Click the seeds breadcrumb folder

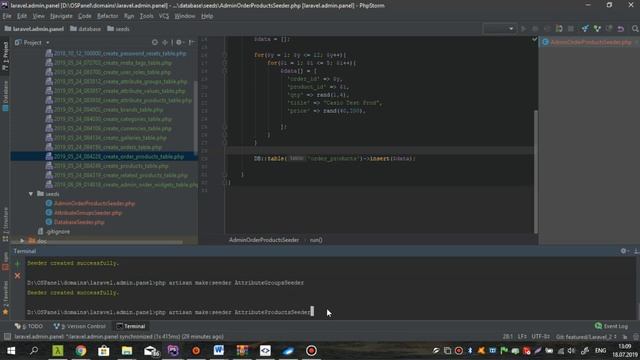click(x=118, y=29)
